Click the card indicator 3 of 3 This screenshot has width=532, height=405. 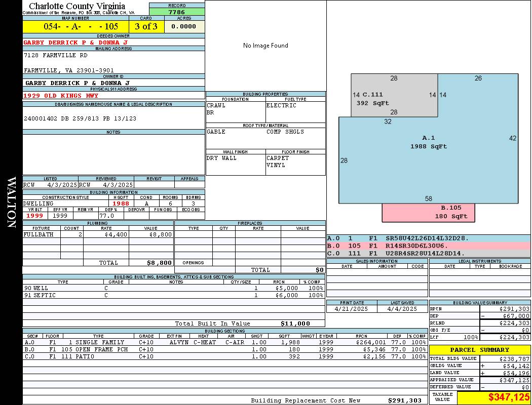[x=146, y=26]
